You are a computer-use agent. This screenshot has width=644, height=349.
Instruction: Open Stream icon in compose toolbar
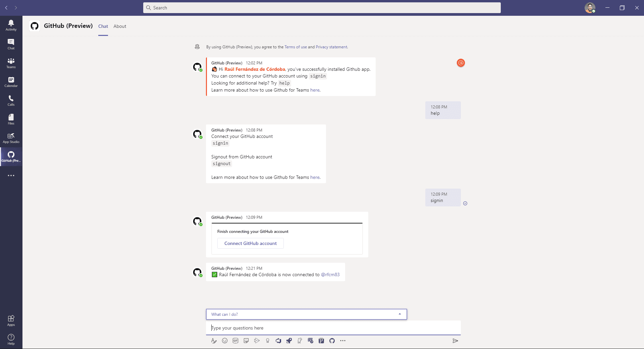pyautogui.click(x=257, y=341)
